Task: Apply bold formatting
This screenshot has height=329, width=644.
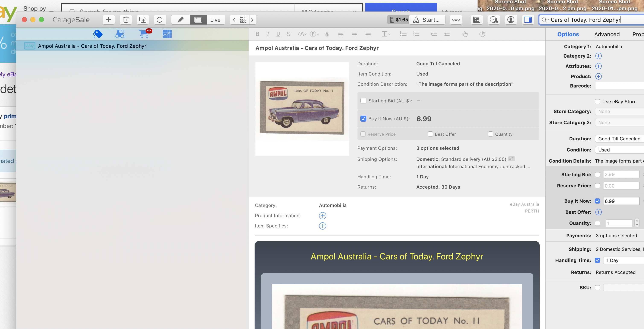Action: pyautogui.click(x=257, y=34)
